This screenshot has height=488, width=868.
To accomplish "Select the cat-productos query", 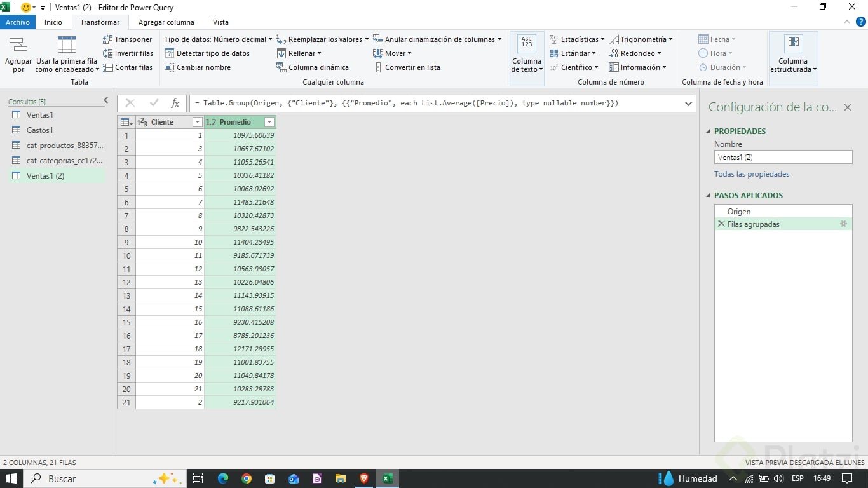I will [57, 146].
